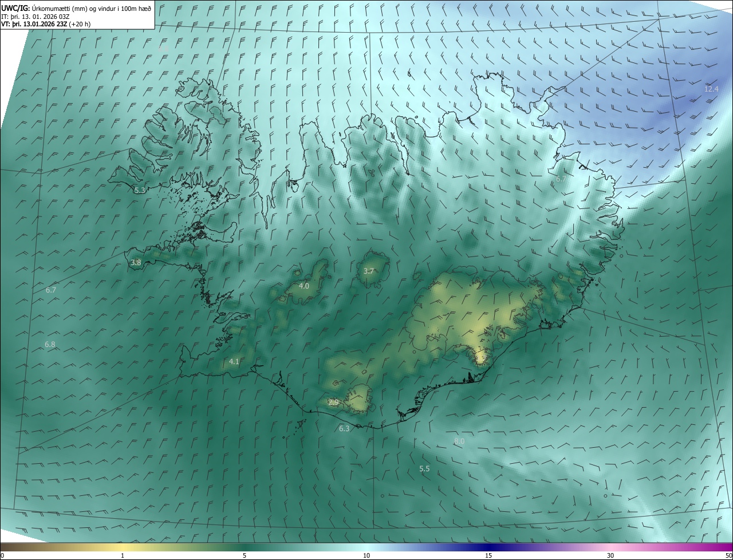Click the 'VT: þri. 13.01.2026 23Z (+20 h)' line
The width and height of the screenshot is (733, 560).
pyautogui.click(x=46, y=23)
